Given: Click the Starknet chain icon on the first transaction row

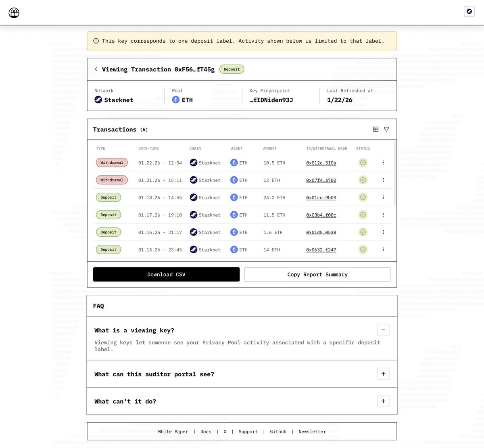Looking at the screenshot, I should tap(194, 163).
